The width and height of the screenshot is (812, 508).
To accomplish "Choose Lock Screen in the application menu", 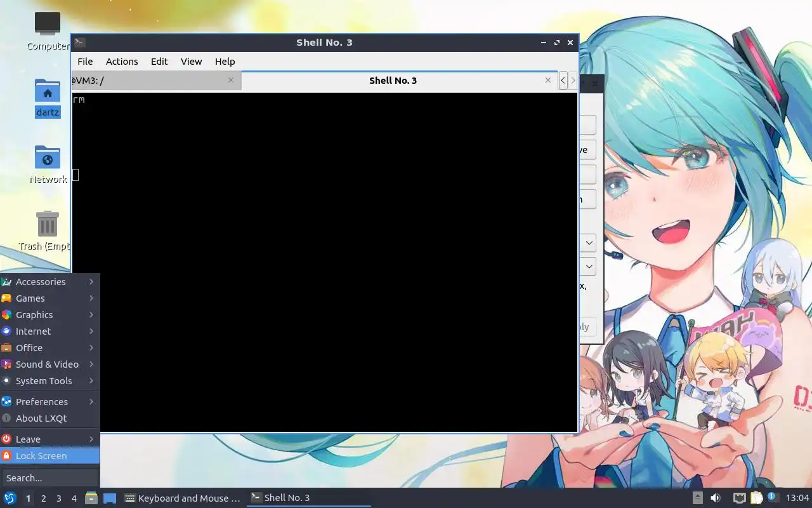I will click(49, 456).
